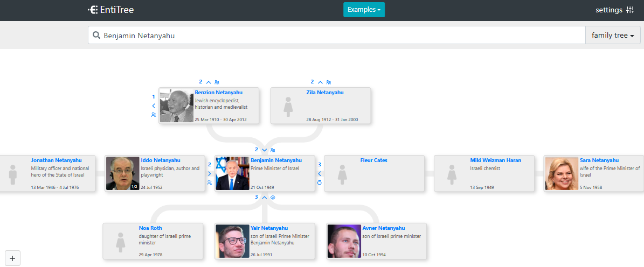This screenshot has height=267, width=644.
Task: Expand Benzion Netanyahu's siblings with the left chevron
Action: [x=154, y=106]
